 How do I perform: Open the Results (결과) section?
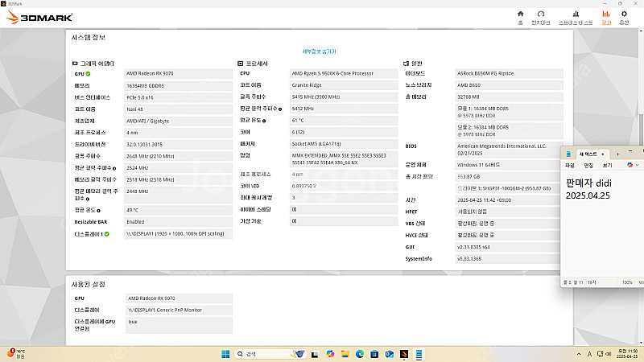tap(606, 18)
